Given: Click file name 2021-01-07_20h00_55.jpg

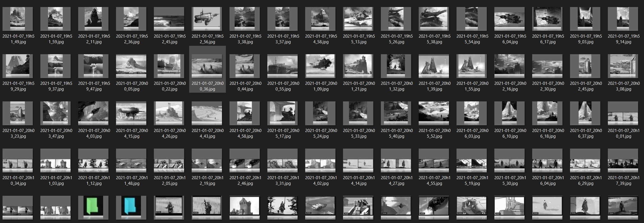Looking at the screenshot, I should click(x=283, y=86).
